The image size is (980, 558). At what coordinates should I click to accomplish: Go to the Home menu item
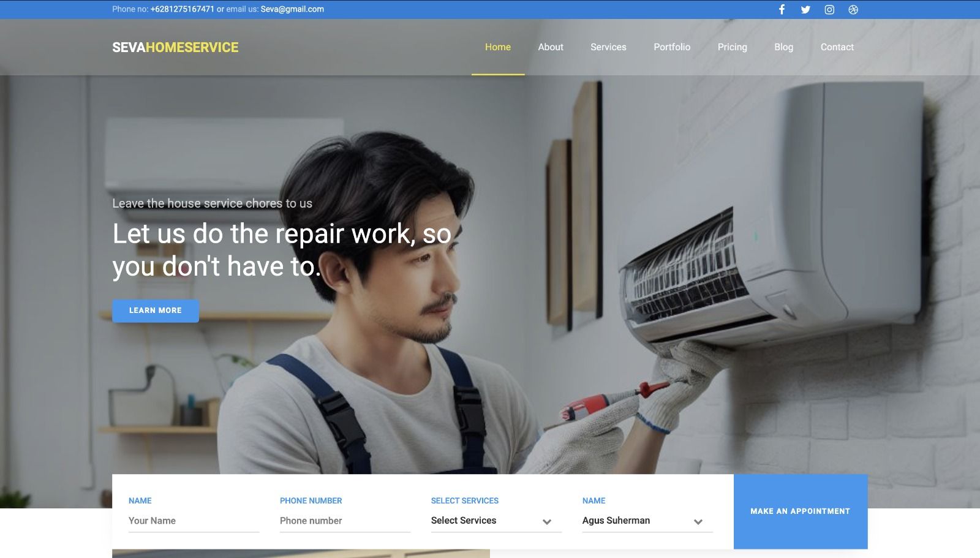point(498,47)
